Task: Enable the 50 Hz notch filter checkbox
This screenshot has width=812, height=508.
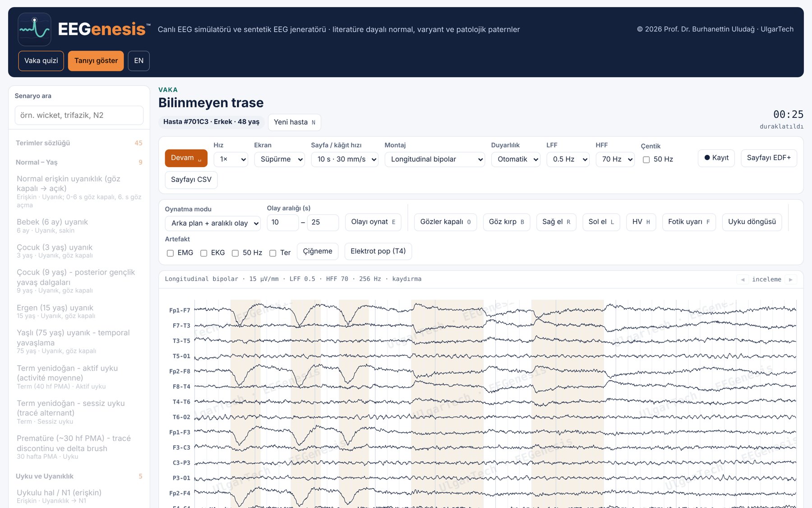Action: click(646, 159)
